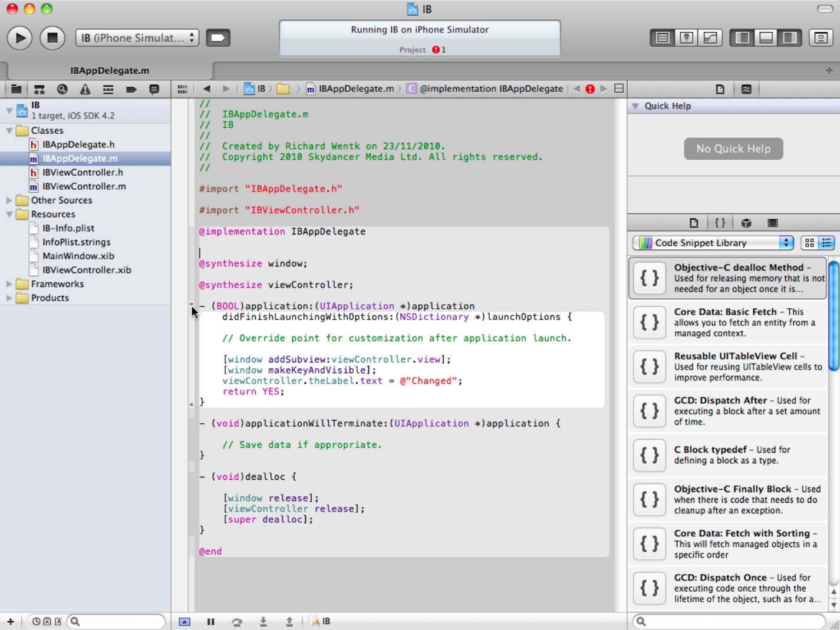Show the Log navigator

point(154,89)
